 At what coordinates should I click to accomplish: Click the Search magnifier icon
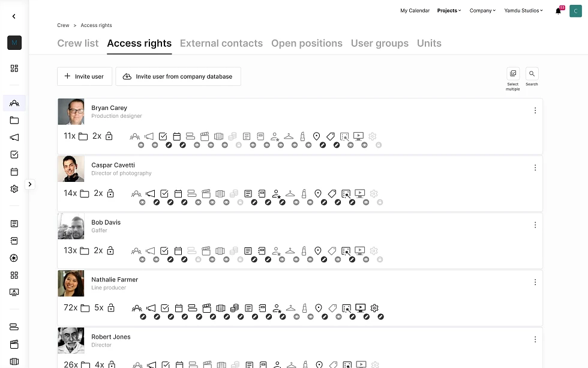pyautogui.click(x=532, y=74)
